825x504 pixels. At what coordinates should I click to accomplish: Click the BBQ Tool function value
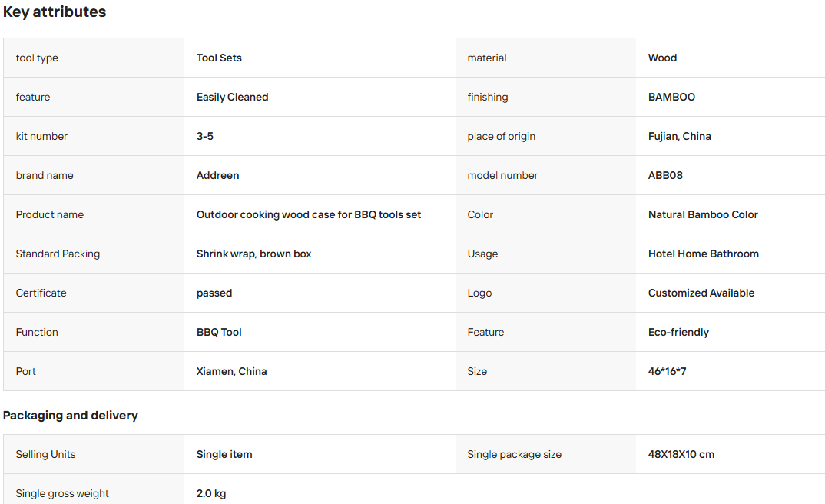click(x=219, y=332)
